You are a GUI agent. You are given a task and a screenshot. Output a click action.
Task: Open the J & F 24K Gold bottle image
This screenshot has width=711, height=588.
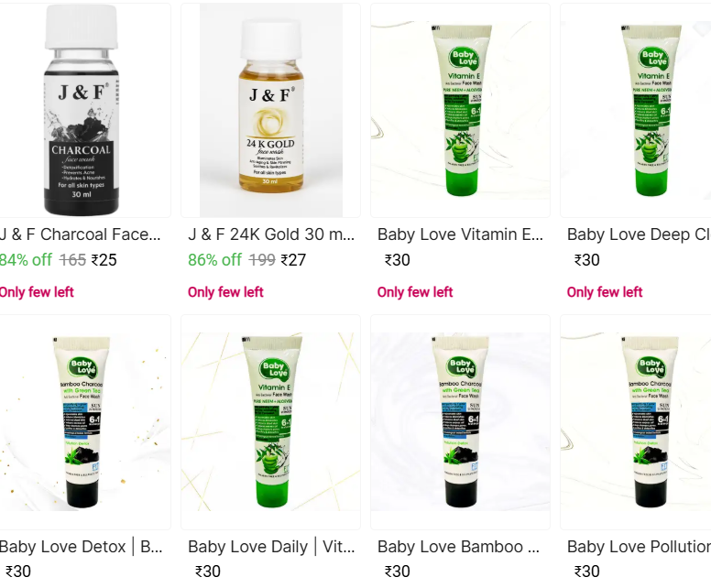pyautogui.click(x=270, y=110)
